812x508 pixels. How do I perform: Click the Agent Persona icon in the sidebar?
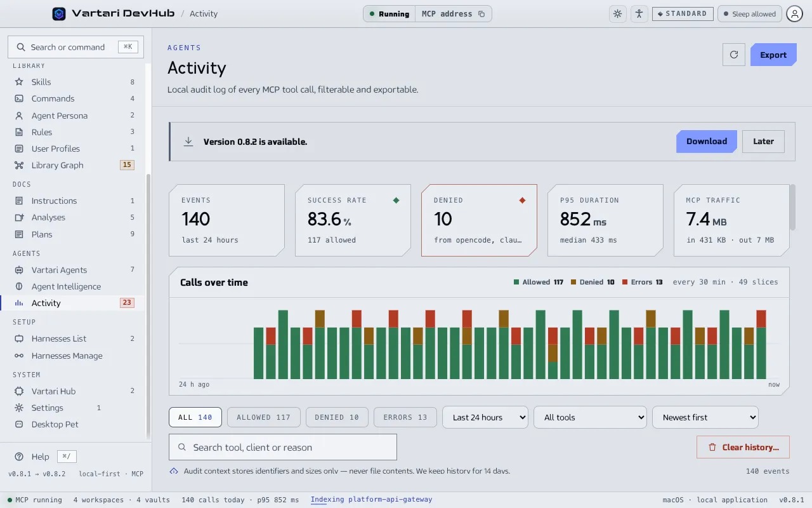pyautogui.click(x=19, y=116)
